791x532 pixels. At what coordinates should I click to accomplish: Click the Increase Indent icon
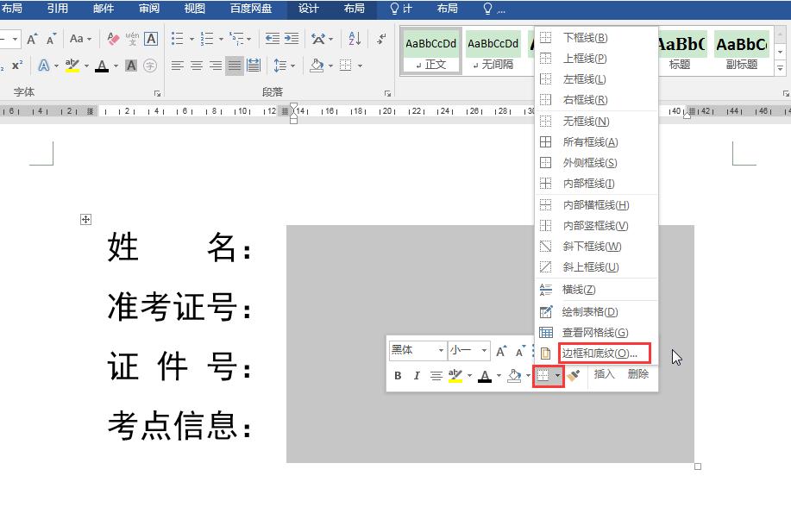click(x=290, y=38)
